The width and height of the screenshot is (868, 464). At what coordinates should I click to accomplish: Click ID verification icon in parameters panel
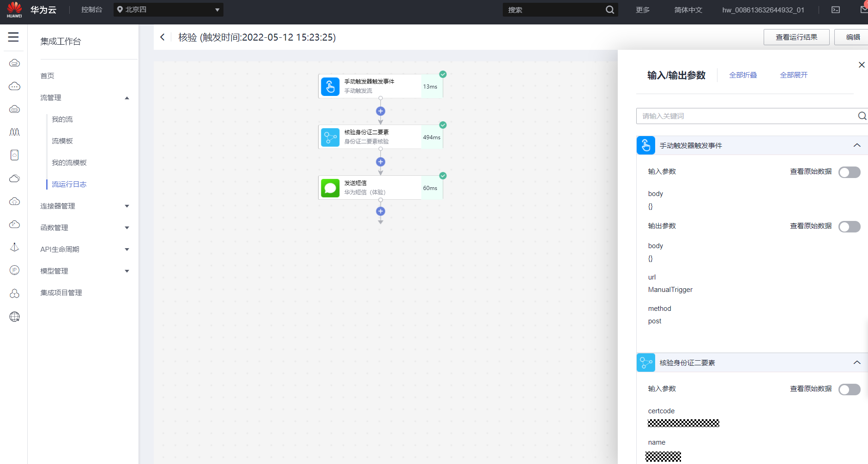click(x=646, y=363)
